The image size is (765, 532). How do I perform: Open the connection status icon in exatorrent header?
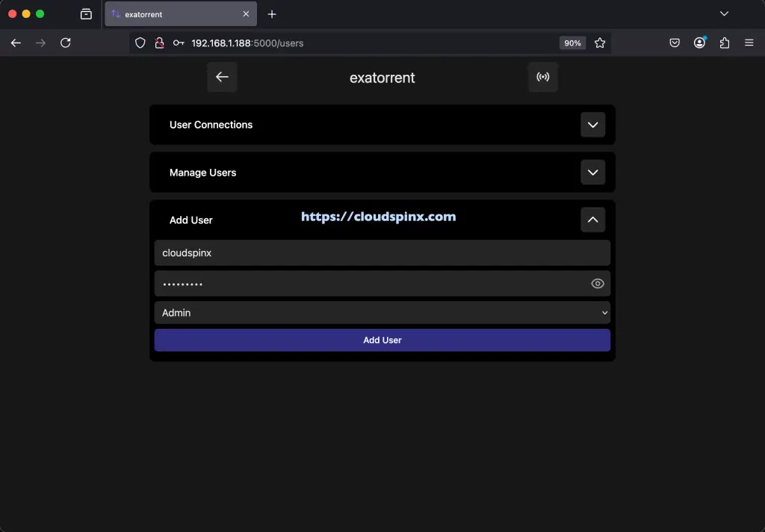[543, 76]
